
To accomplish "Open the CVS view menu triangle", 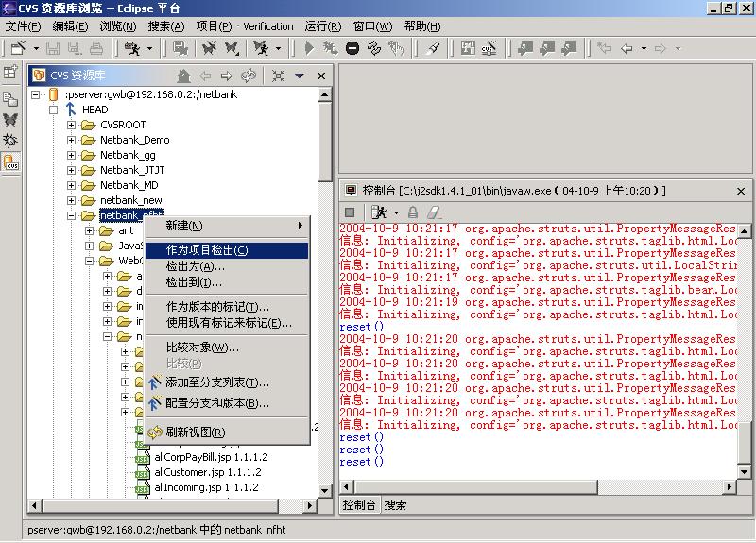I will [x=300, y=76].
